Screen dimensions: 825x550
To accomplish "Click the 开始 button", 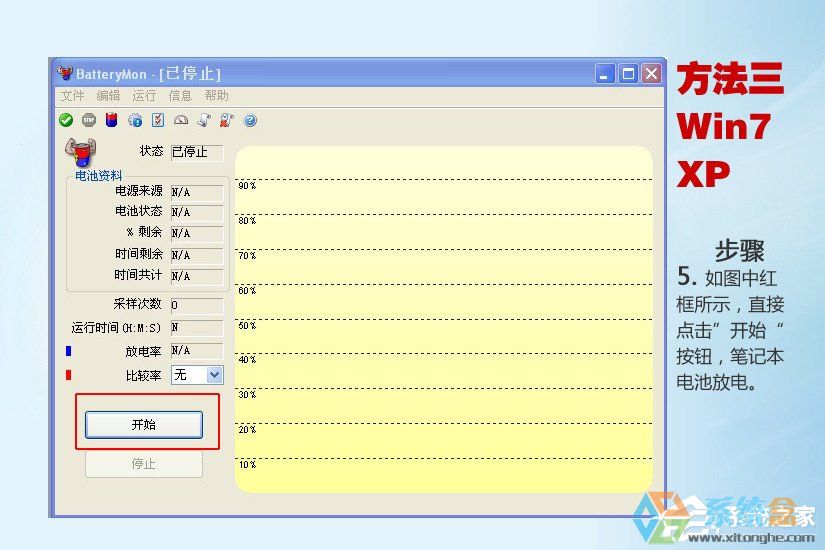I will [x=144, y=424].
